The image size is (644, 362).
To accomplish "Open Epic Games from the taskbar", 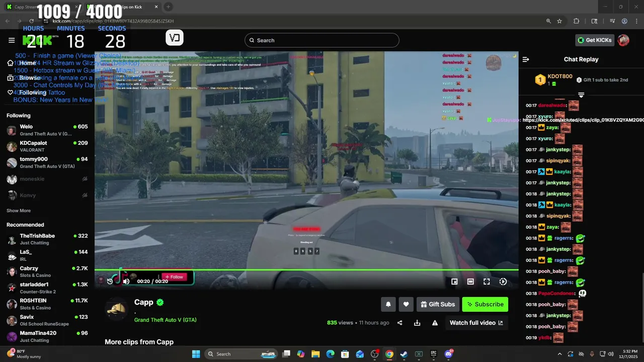I will coord(433,354).
